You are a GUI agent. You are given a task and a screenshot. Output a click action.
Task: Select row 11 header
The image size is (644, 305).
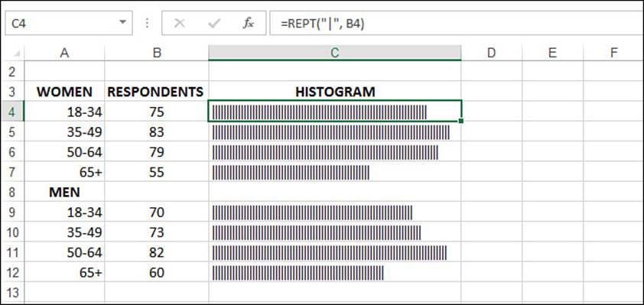(x=12, y=252)
